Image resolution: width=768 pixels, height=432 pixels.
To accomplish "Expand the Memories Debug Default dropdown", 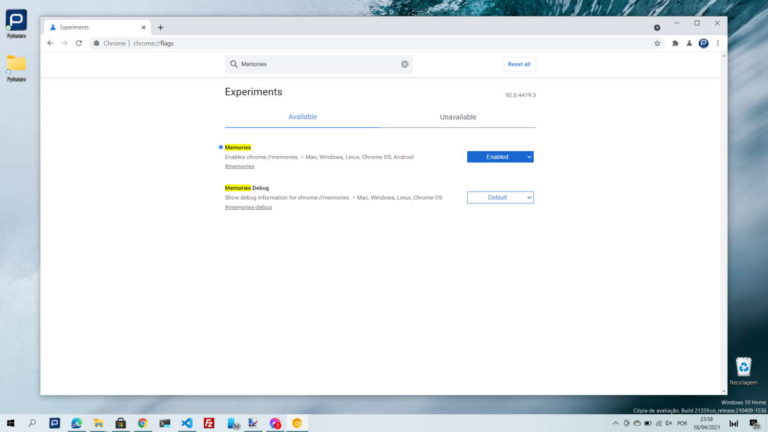I will point(500,197).
